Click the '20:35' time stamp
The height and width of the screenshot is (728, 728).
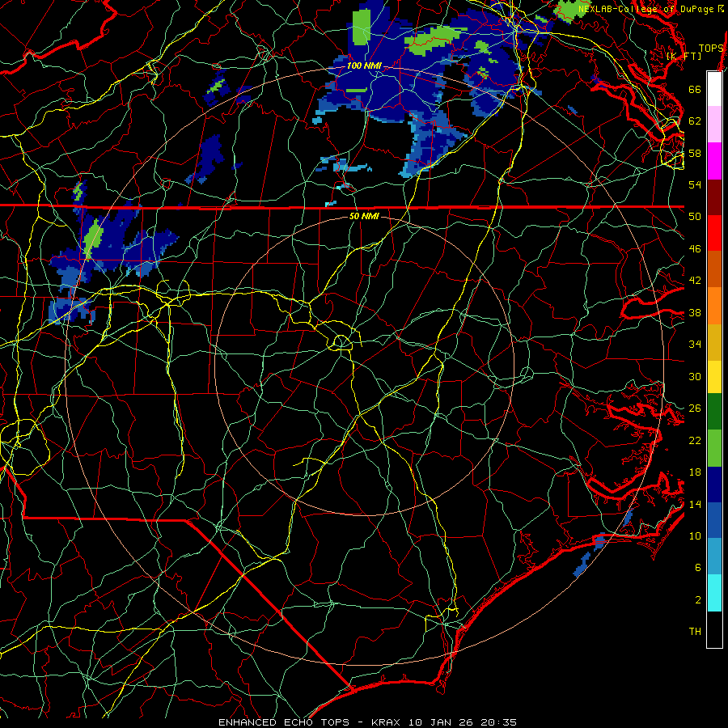pos(499,722)
